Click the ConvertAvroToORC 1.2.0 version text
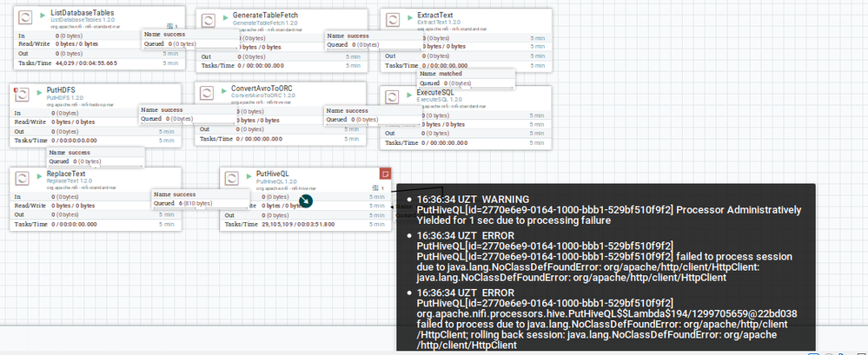The height and width of the screenshot is (355, 868). pos(263,95)
